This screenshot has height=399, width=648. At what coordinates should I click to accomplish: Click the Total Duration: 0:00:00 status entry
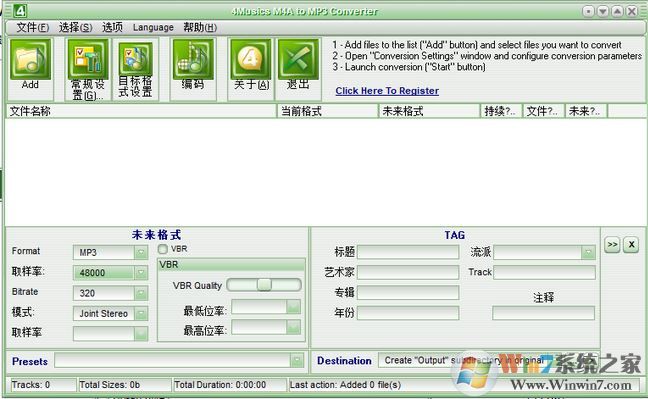tap(230, 385)
